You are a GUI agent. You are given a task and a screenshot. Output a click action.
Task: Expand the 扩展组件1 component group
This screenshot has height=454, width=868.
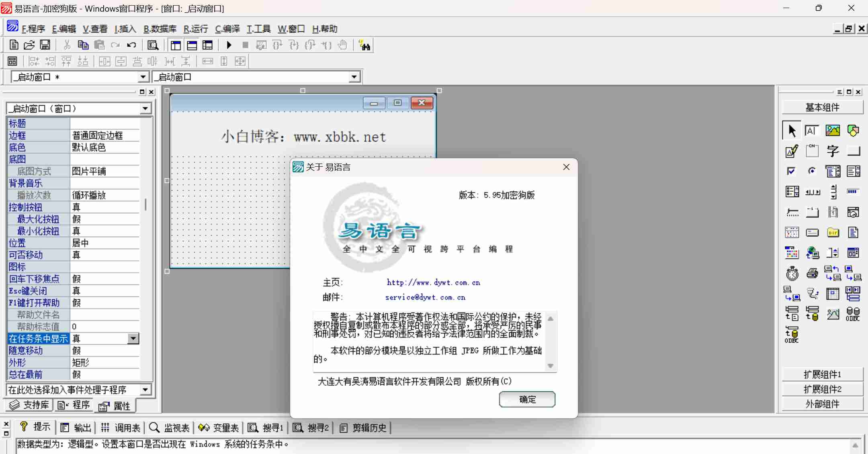point(822,374)
